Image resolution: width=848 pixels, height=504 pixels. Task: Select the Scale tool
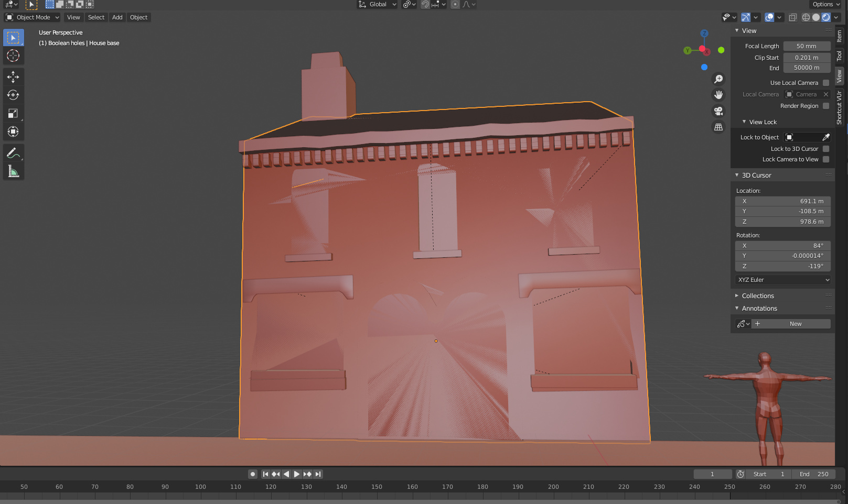(13, 114)
